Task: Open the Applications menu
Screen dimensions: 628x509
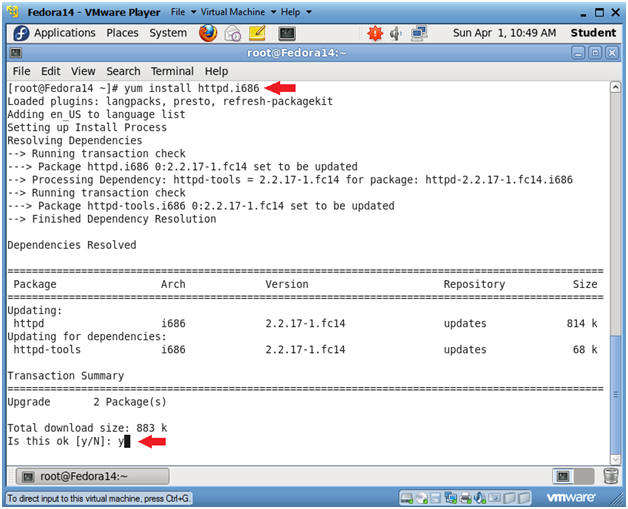Action: [x=64, y=33]
